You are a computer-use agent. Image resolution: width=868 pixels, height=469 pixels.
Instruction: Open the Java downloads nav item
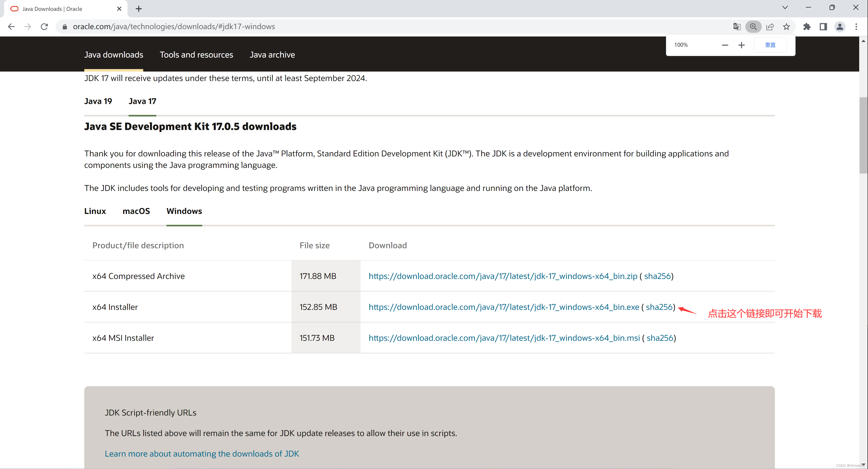coord(114,55)
